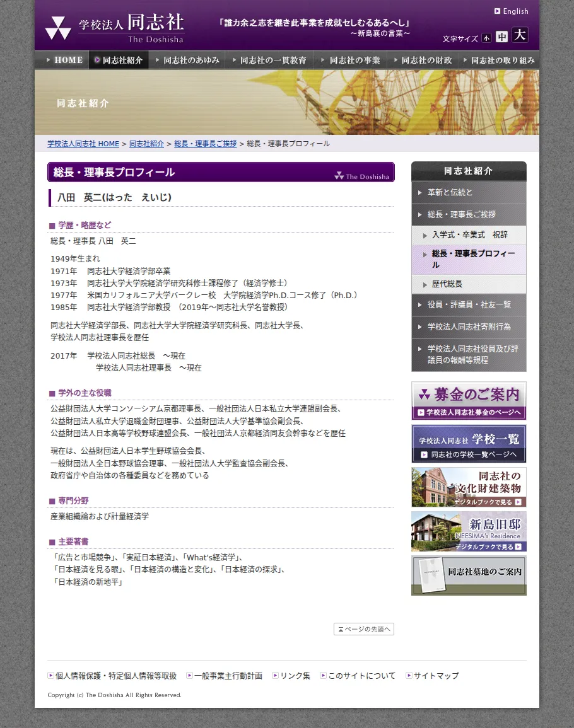
Task: Open sidebar sub-item 歴代総長
Action: (469, 284)
